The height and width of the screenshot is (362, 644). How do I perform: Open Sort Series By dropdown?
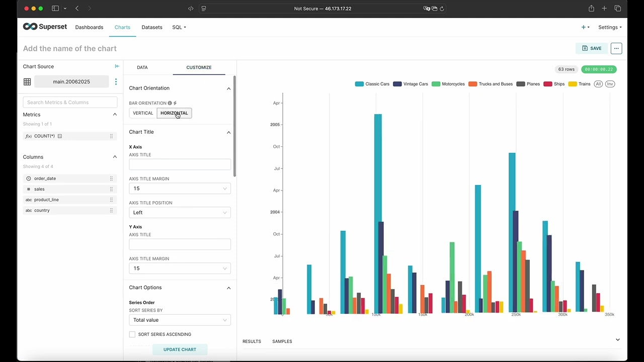tap(180, 320)
